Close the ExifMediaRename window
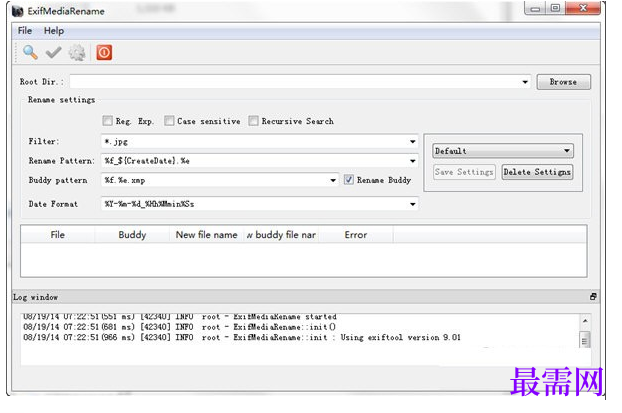Screen dimensions: 622x413 [x=583, y=8]
